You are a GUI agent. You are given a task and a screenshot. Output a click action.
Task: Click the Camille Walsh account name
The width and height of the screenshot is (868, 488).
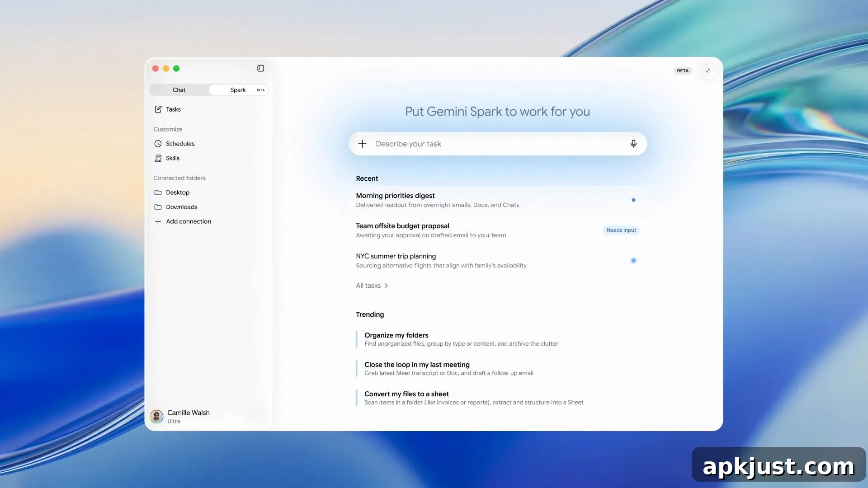pyautogui.click(x=189, y=413)
